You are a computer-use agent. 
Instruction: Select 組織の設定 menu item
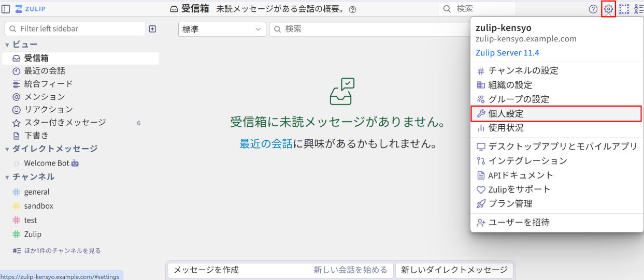pos(557,85)
